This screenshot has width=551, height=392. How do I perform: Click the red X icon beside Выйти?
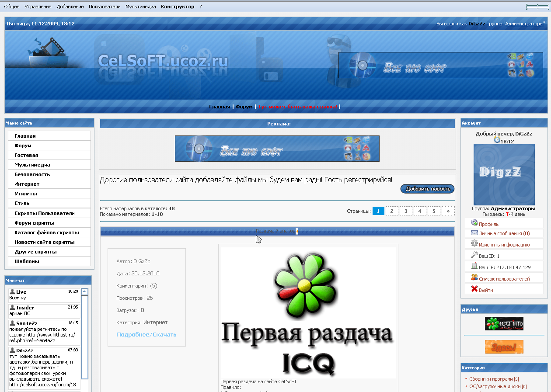474,289
